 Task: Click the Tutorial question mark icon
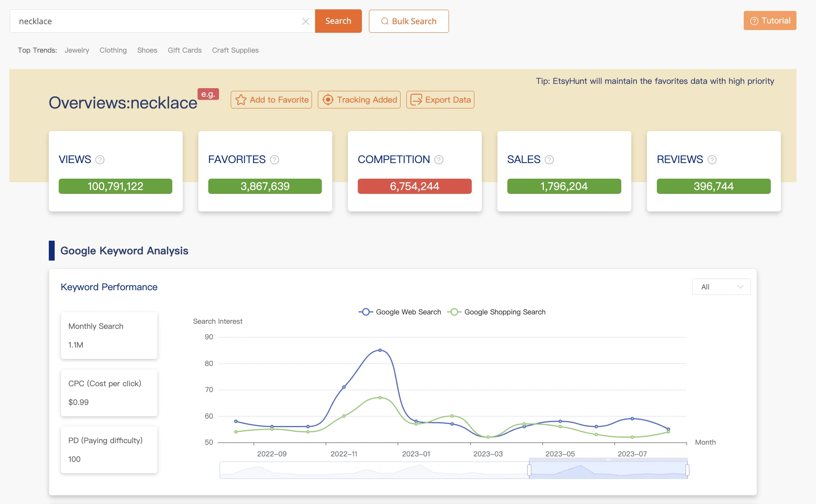pos(754,21)
